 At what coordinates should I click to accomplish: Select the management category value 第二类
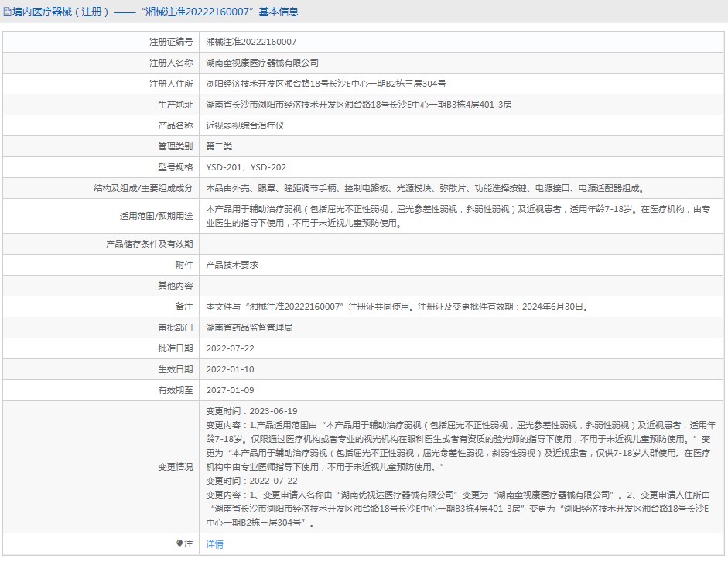tap(219, 146)
